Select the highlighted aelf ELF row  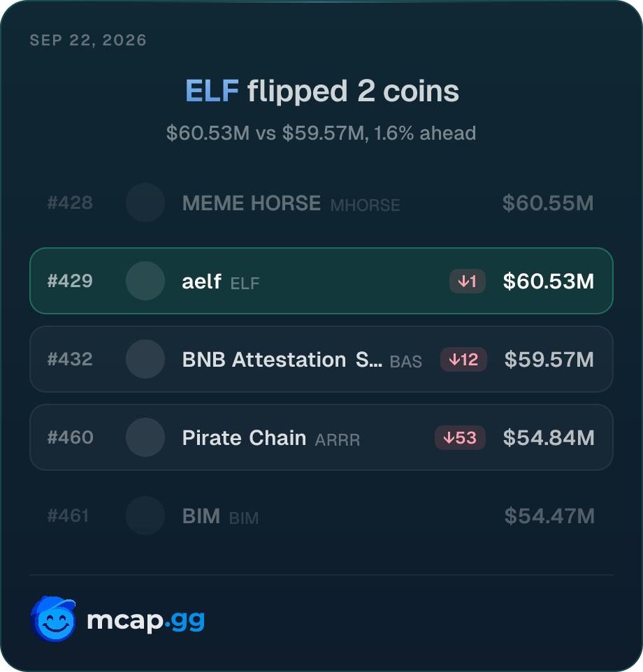coord(321,281)
